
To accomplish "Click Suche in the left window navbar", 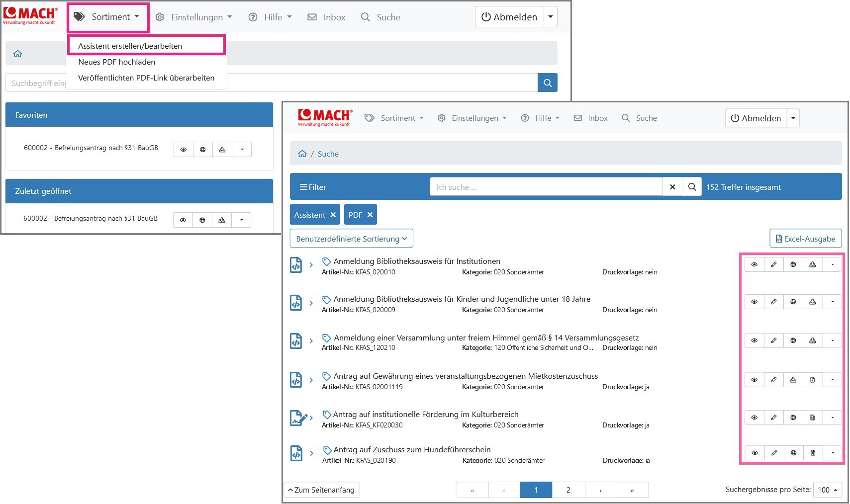I will pyautogui.click(x=380, y=17).
